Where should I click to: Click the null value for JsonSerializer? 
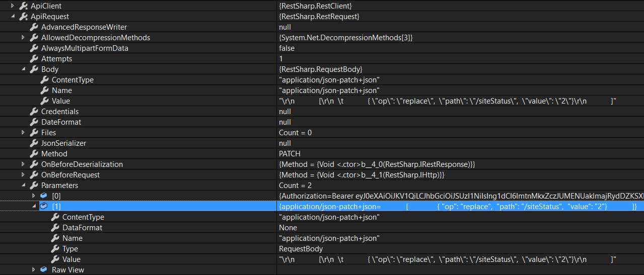[x=284, y=143]
